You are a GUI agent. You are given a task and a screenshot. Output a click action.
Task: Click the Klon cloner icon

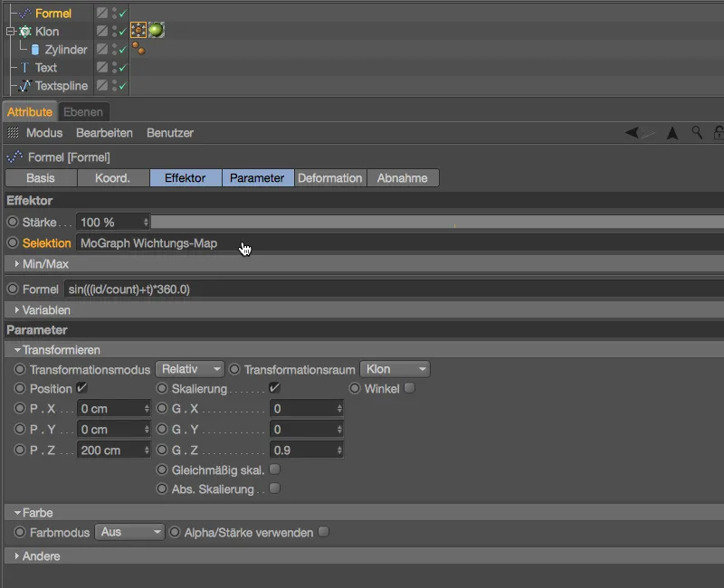24,31
